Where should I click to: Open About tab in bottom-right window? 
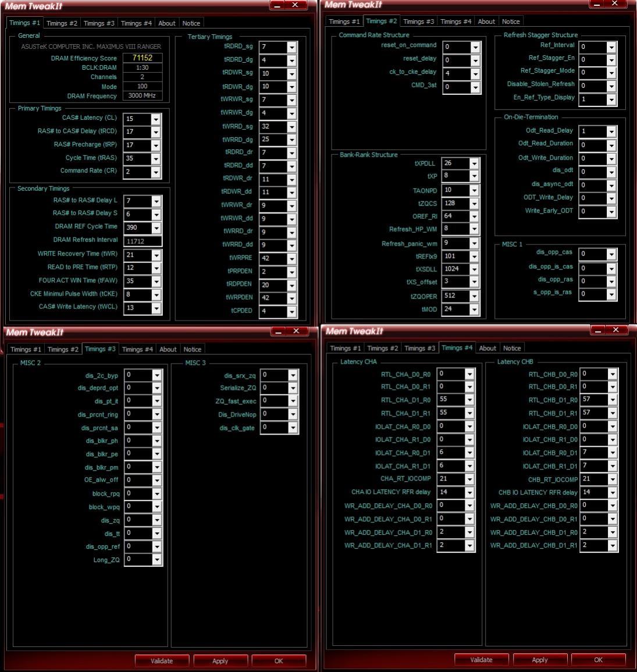click(x=487, y=348)
